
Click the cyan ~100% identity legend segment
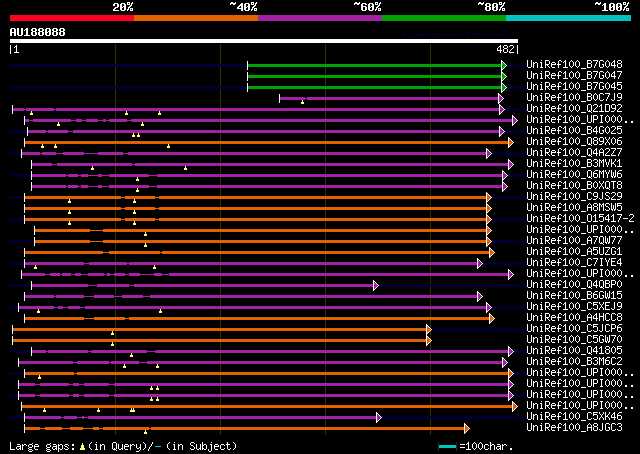click(x=568, y=18)
